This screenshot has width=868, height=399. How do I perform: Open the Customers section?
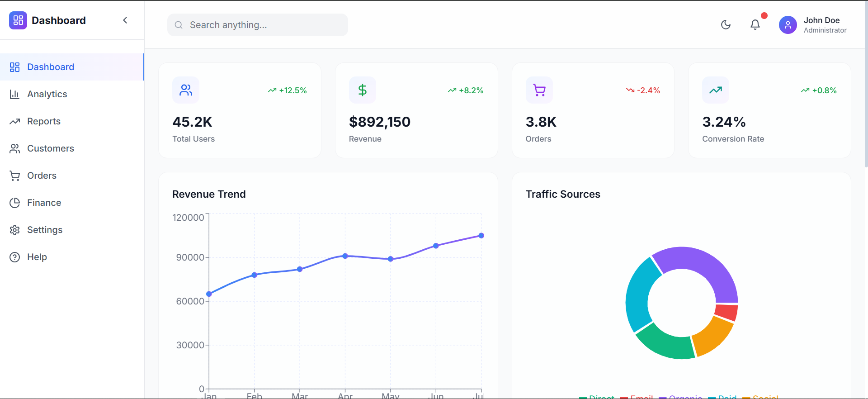pos(72,148)
